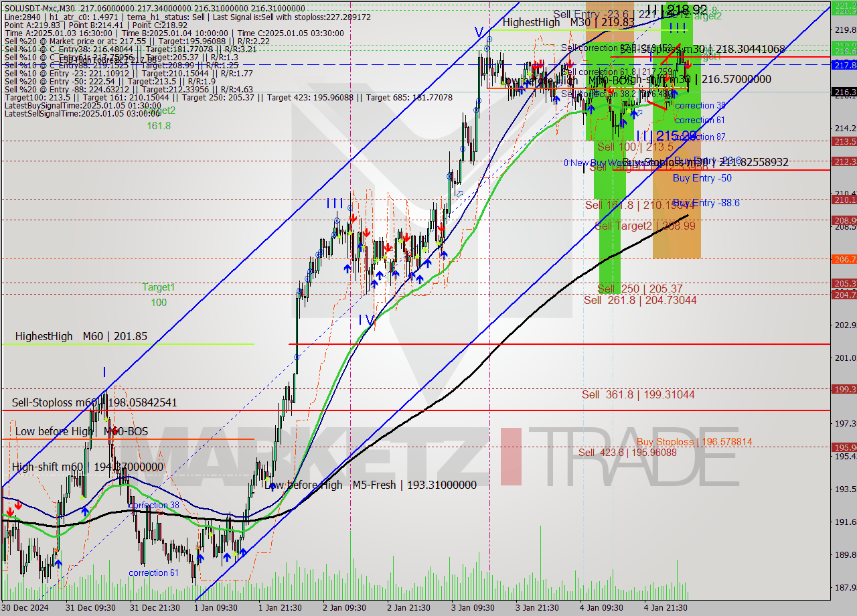Click the '2 Jan 09:30' time axis label
The image size is (857, 616).
(x=344, y=608)
